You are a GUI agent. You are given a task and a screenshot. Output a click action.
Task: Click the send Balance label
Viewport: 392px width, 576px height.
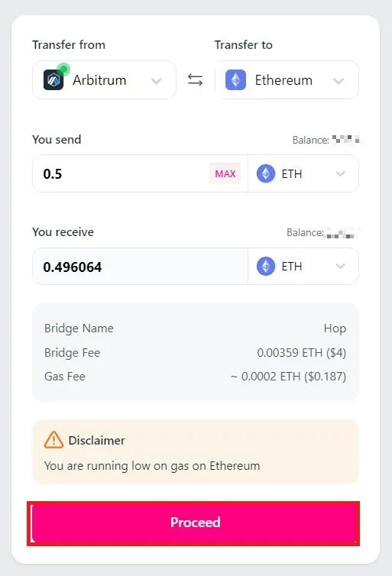[310, 140]
